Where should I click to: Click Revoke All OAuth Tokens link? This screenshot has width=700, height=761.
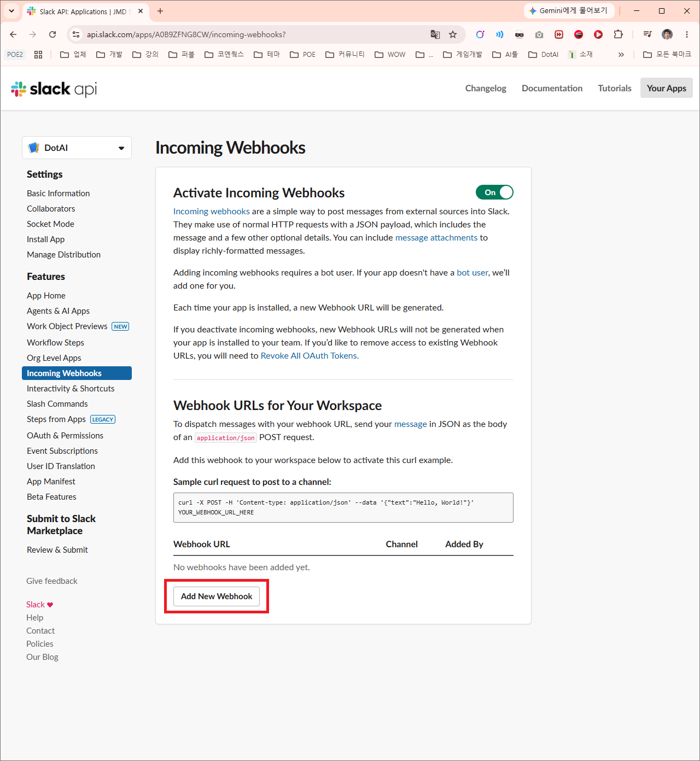pyautogui.click(x=310, y=356)
